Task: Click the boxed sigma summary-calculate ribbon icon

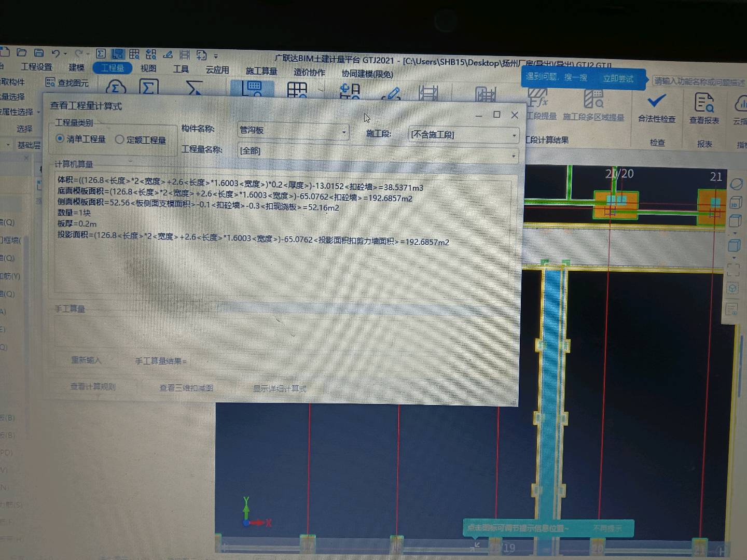Action: tap(148, 88)
